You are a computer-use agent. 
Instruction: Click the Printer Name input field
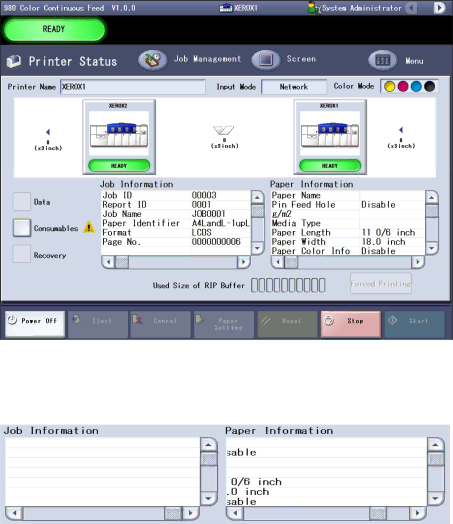[x=133, y=87]
